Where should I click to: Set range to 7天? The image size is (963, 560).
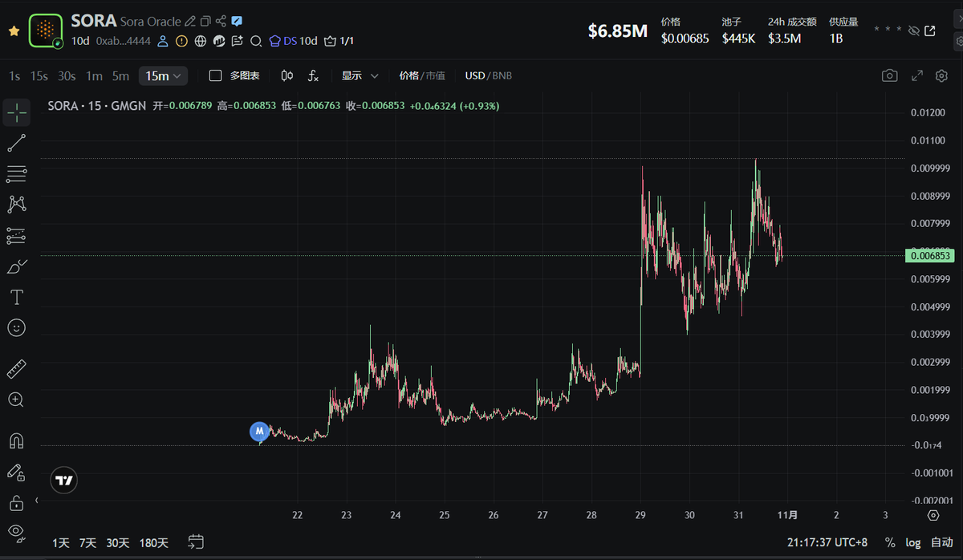(87, 543)
